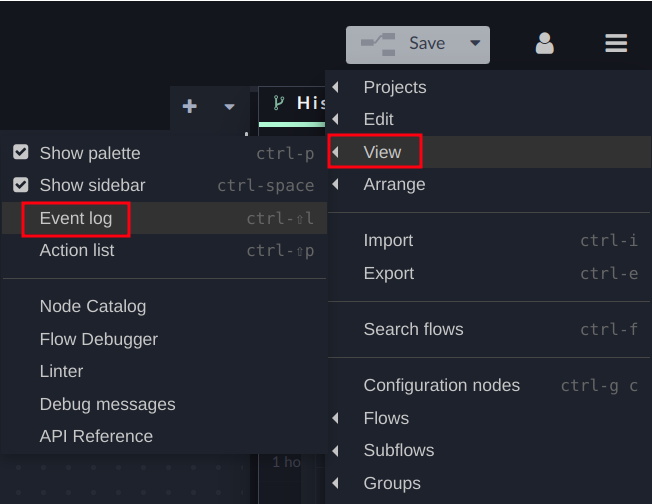Click the History tab branch icon
Screen dimensions: 652x504
tap(279, 103)
